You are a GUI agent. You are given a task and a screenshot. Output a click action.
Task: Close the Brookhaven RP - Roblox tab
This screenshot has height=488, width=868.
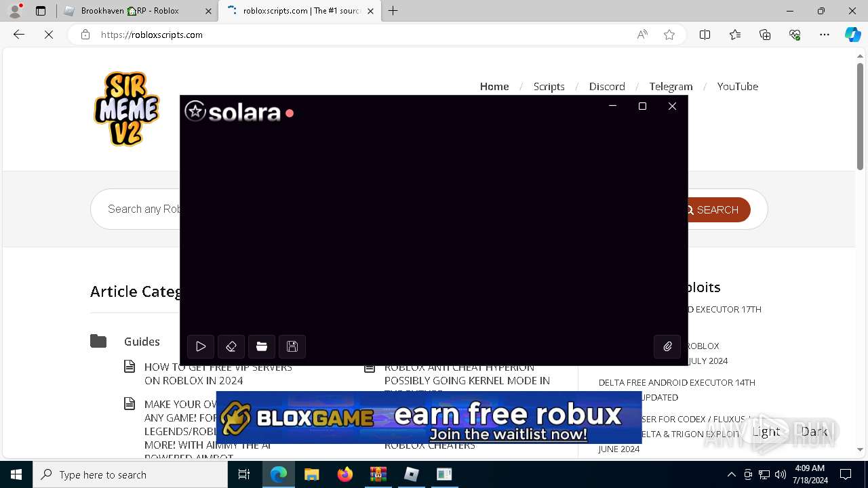click(208, 11)
